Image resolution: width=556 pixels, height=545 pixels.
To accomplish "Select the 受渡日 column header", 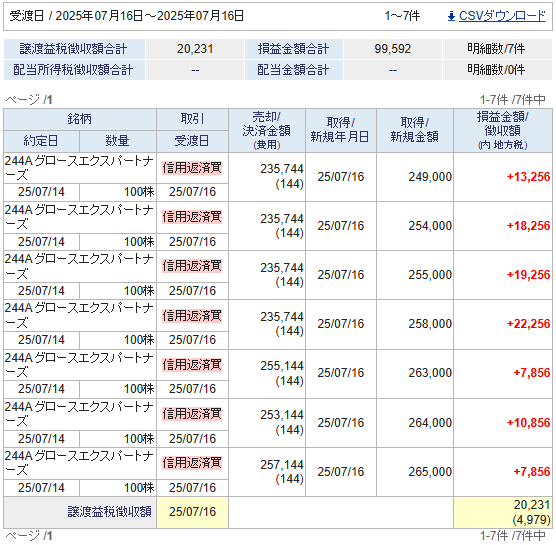I will (x=192, y=141).
